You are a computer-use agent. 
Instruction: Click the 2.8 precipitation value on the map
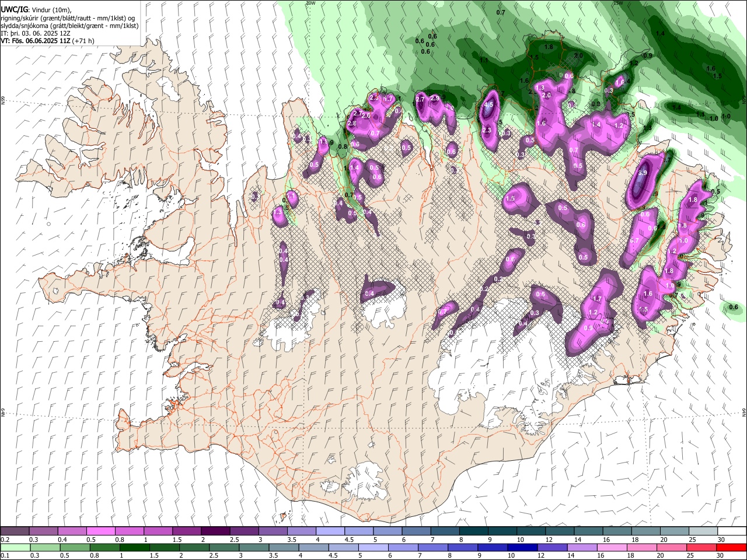tap(351, 124)
